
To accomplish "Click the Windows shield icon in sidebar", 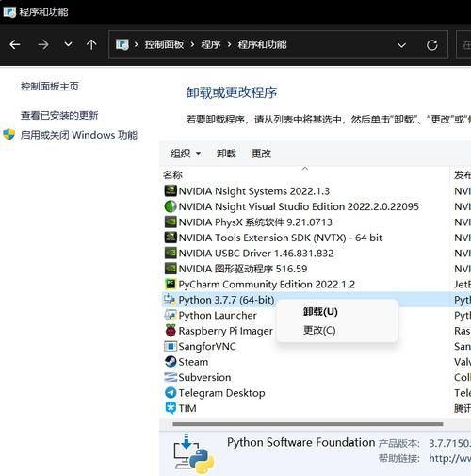I will click(9, 135).
